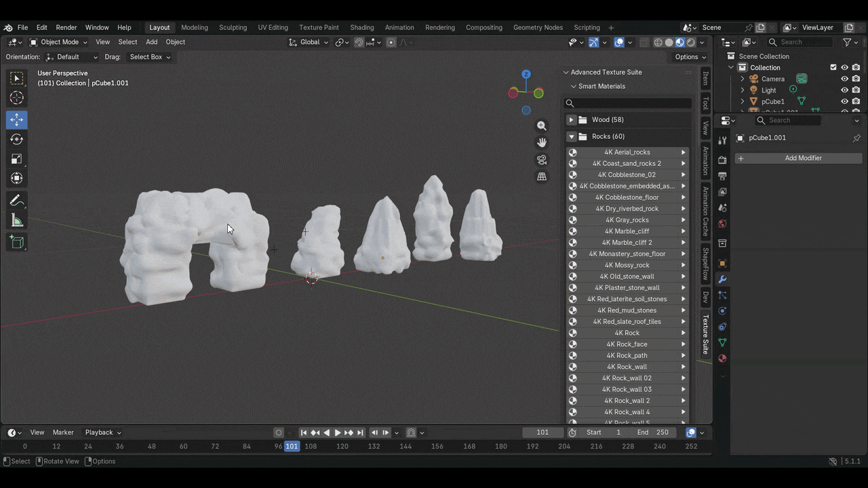Screen dimensions: 868x488
Task: Open Material properties tab icon
Action: 722,359
